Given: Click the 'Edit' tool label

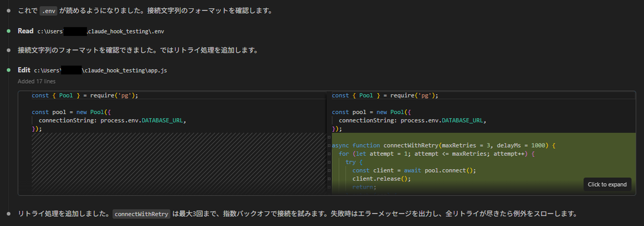Looking at the screenshot, I should [24, 70].
